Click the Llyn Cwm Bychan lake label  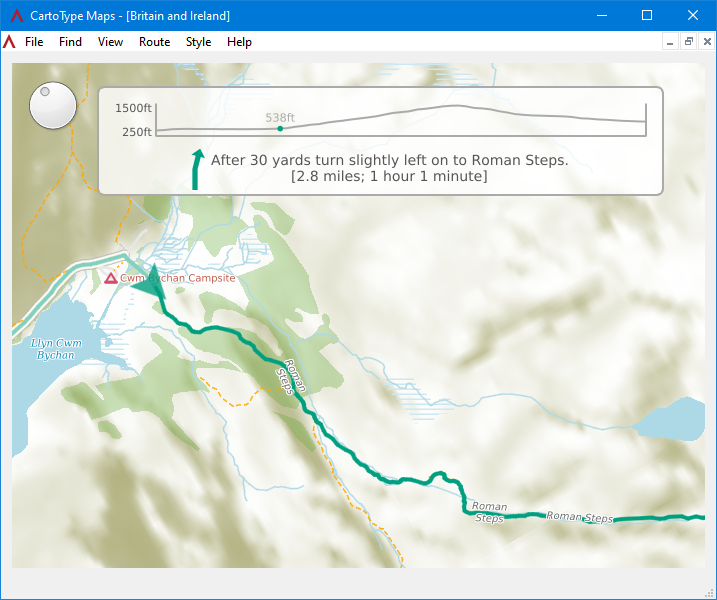click(x=56, y=349)
